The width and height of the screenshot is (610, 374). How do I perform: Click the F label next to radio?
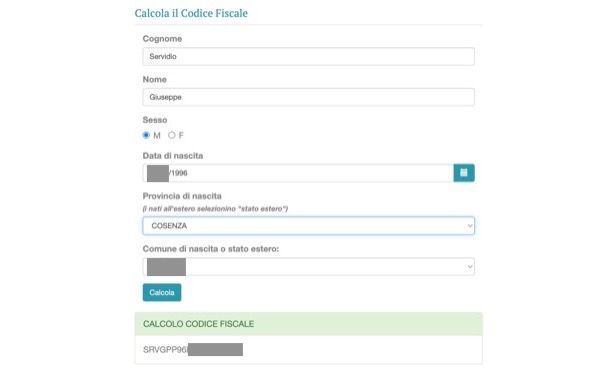coord(181,135)
